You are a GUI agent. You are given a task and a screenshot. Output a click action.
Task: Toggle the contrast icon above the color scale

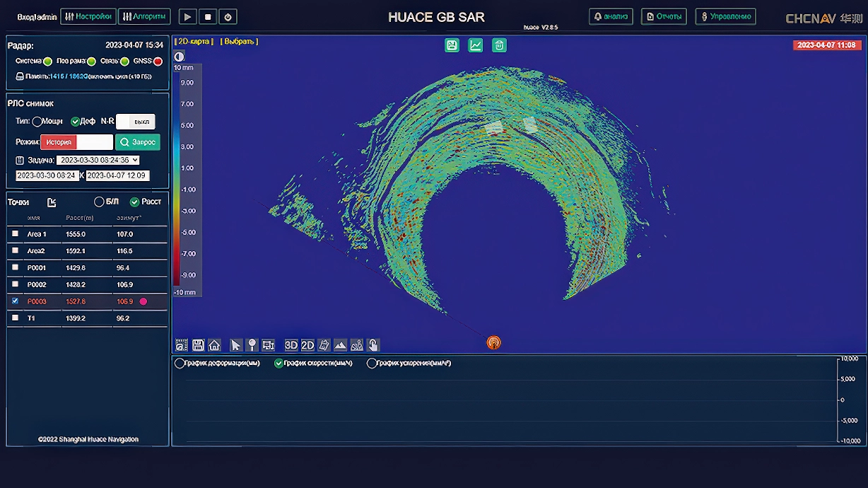[179, 57]
